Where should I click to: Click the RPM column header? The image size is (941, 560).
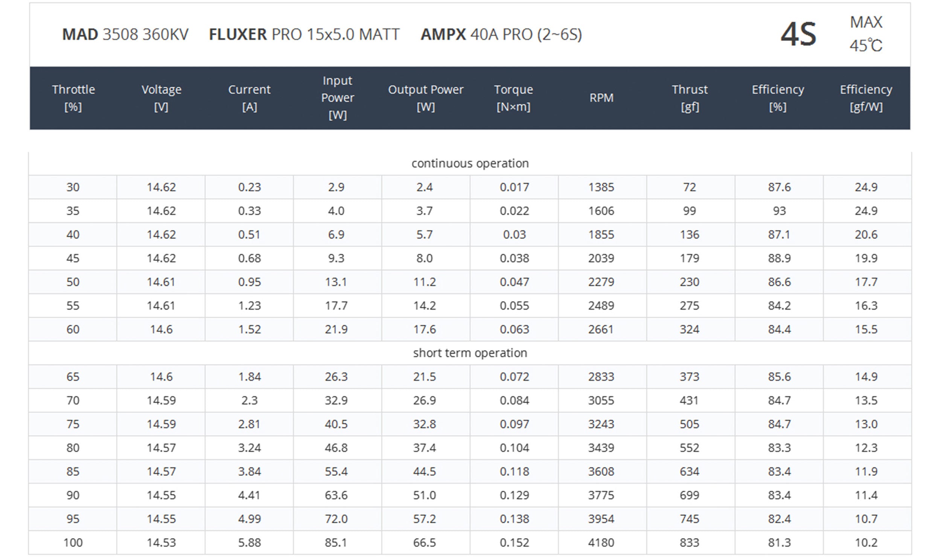point(601,98)
